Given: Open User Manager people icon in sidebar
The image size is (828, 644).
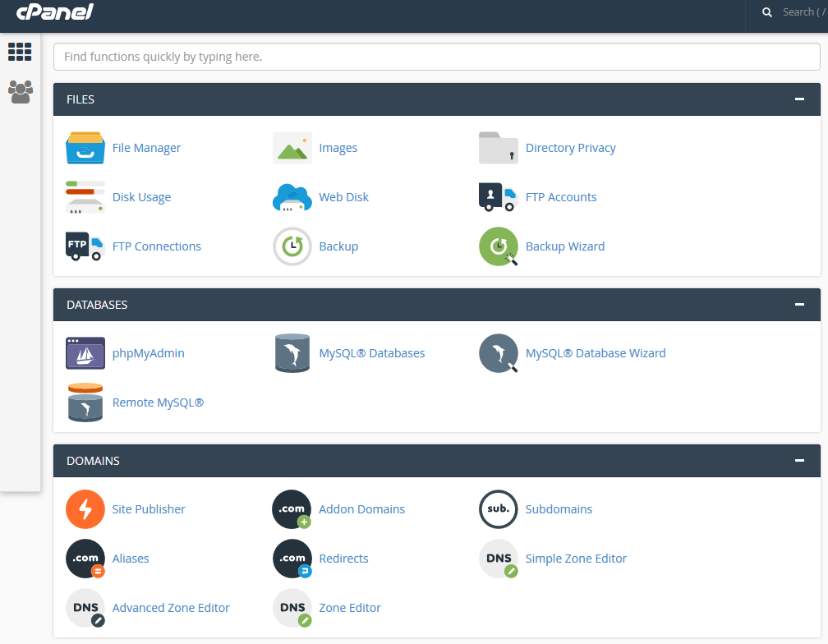Looking at the screenshot, I should [x=21, y=92].
